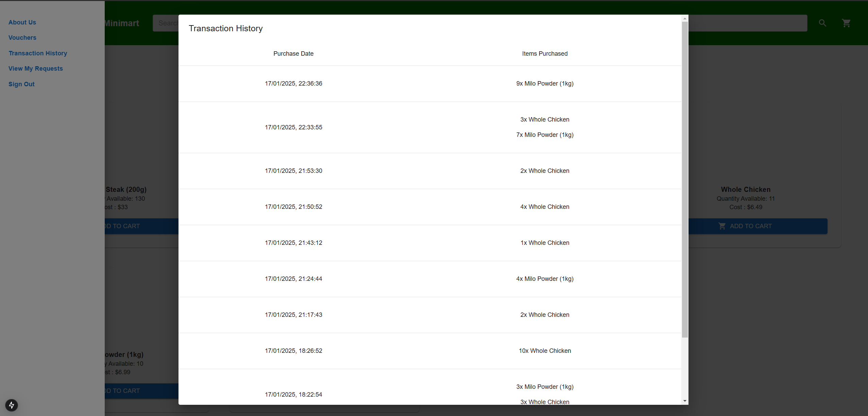Click the Purchase Date column header

(293, 54)
